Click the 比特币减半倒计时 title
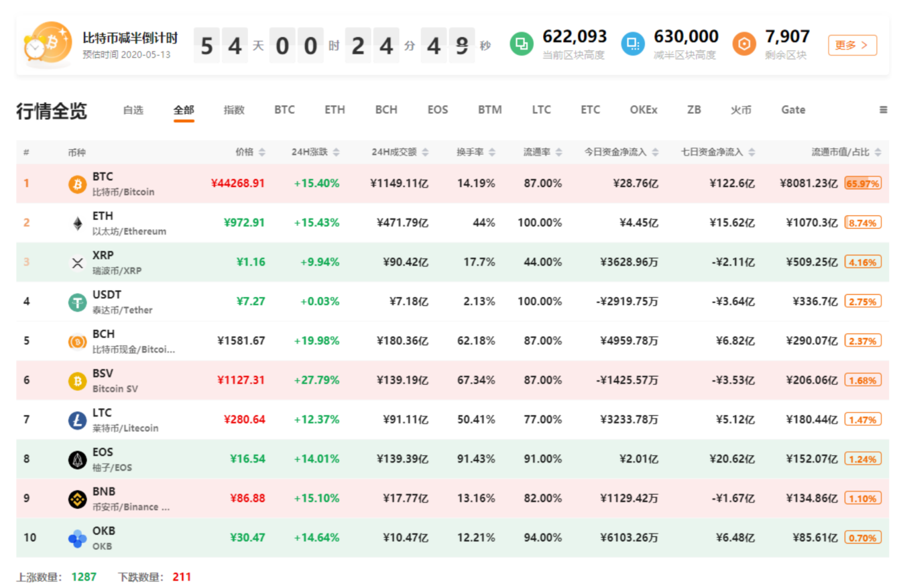The image size is (899, 588). click(x=130, y=38)
